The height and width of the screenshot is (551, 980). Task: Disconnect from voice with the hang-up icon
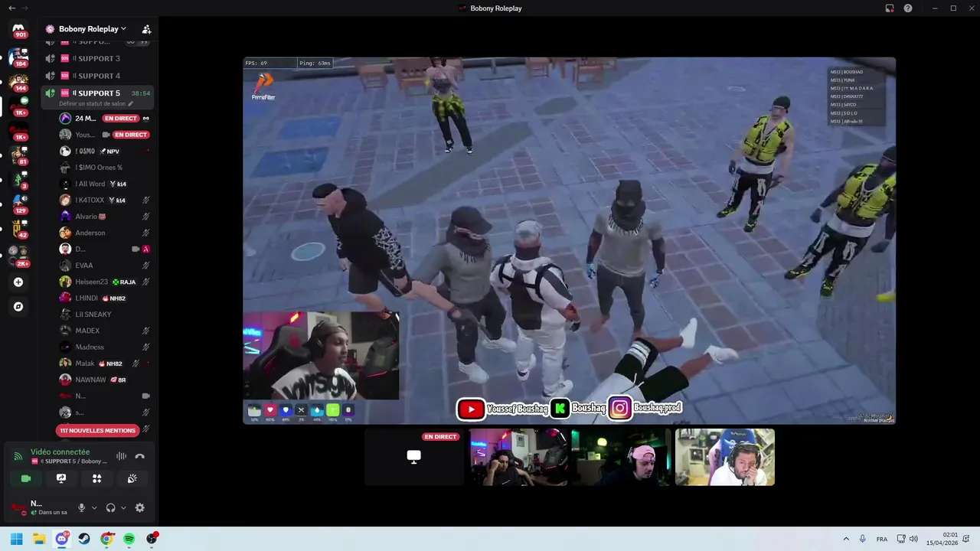(x=139, y=456)
